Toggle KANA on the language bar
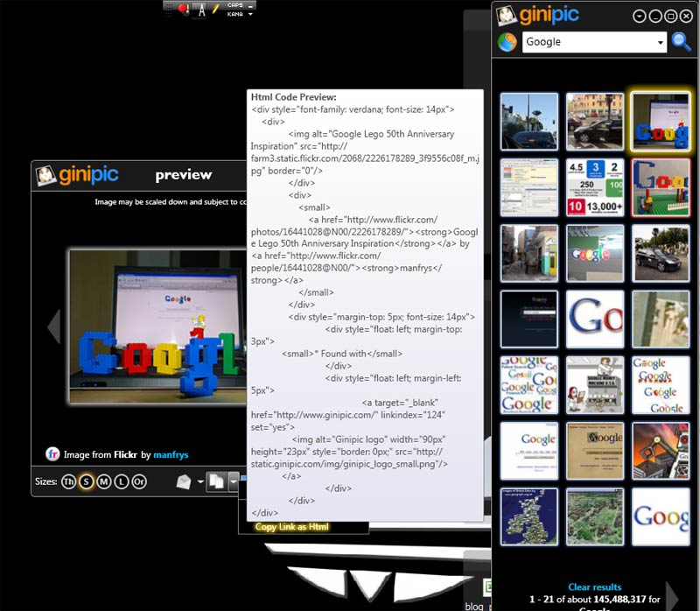The height and width of the screenshot is (611, 700). [x=234, y=14]
